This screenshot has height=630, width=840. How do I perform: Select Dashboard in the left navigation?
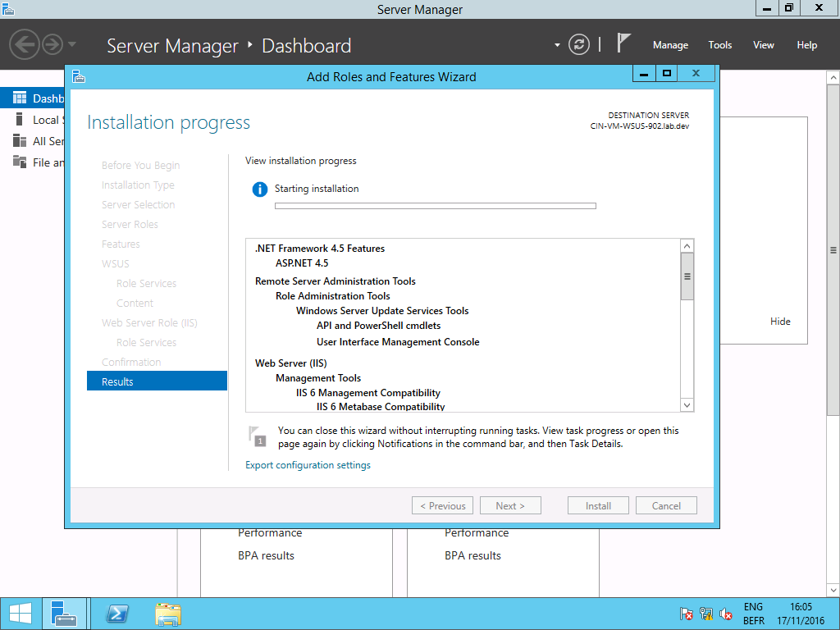(x=32, y=98)
